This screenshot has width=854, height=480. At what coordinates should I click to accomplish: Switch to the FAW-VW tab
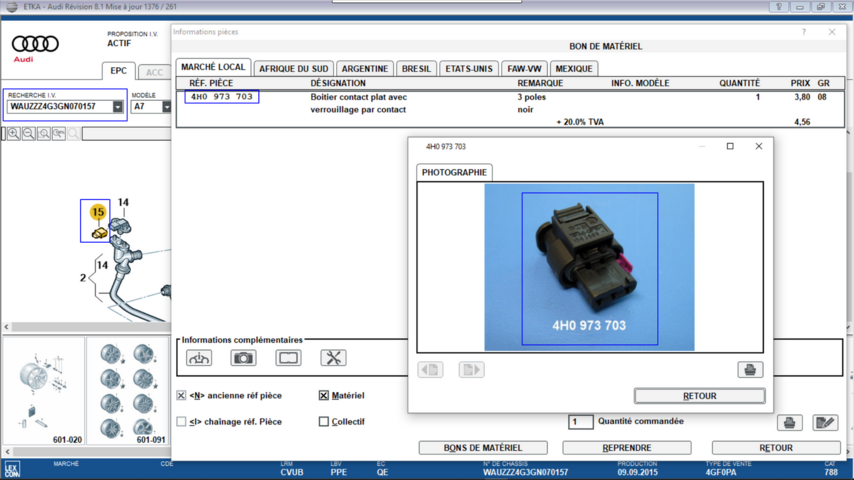point(524,69)
